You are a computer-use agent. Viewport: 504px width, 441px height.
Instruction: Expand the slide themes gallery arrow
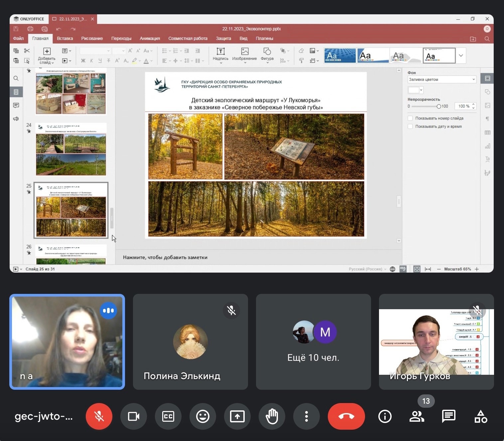tap(461, 56)
